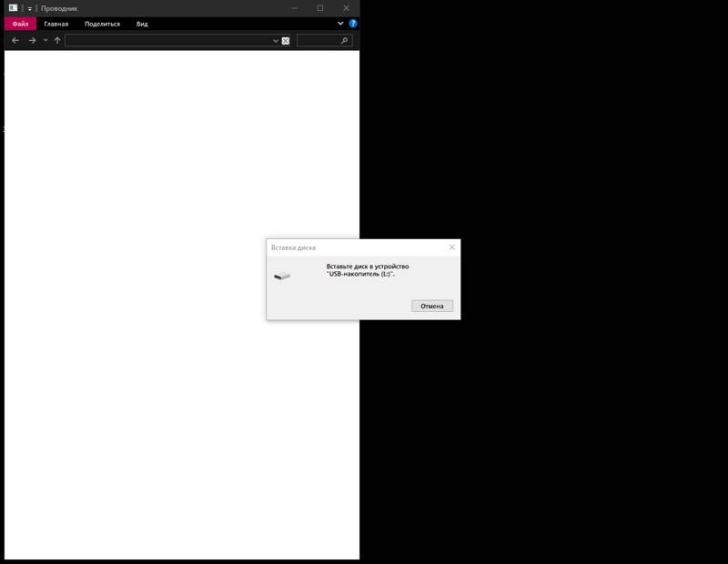Navigate up one folder level arrow
The image size is (728, 564).
click(x=57, y=41)
